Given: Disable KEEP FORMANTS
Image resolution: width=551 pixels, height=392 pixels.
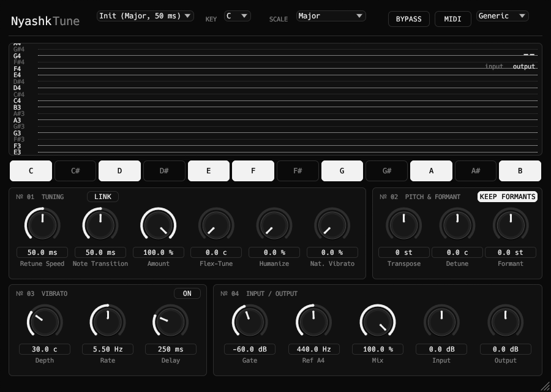Looking at the screenshot, I should 508,197.
